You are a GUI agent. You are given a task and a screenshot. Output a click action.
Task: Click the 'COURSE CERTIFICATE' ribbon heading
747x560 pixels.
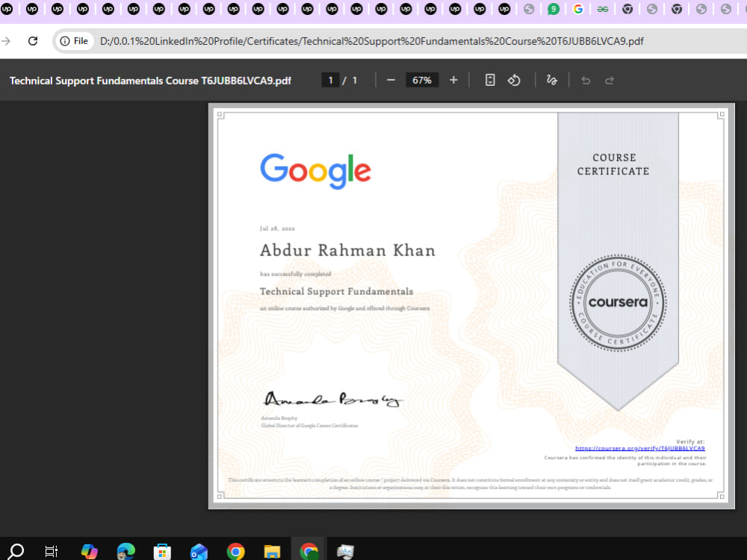tap(613, 164)
